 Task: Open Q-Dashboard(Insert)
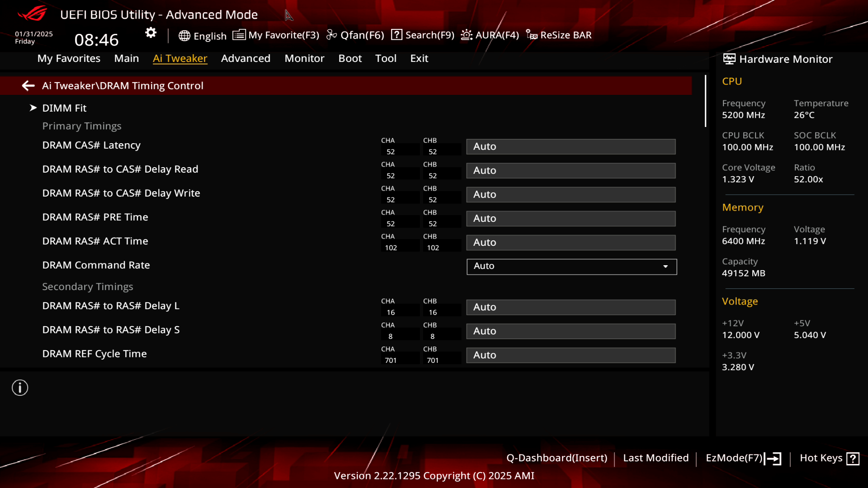coord(557,458)
